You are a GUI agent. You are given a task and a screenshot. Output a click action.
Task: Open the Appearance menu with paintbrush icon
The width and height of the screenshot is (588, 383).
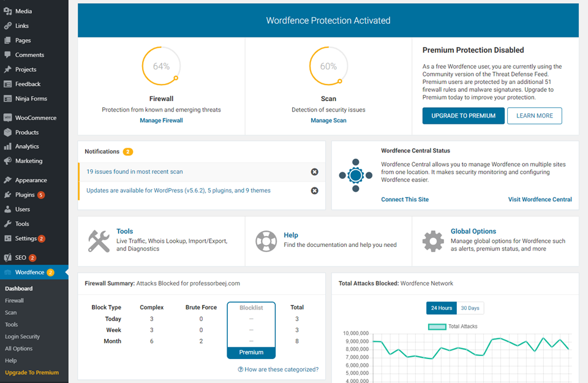tap(31, 180)
